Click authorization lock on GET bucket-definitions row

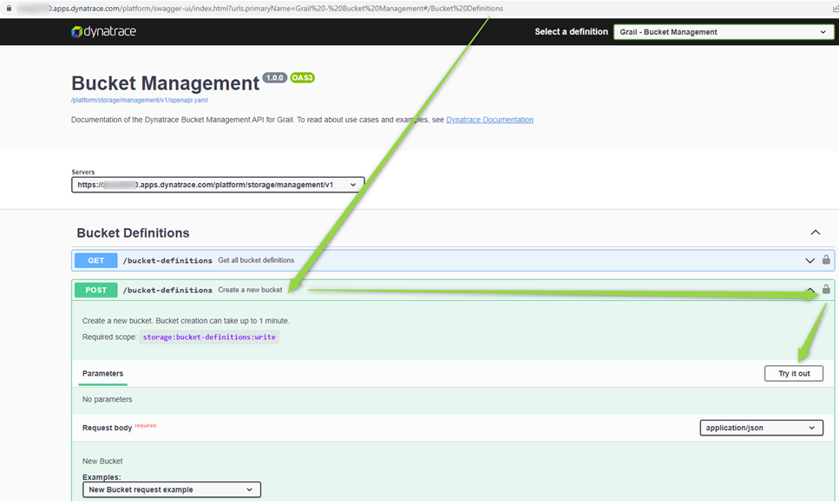pos(826,259)
